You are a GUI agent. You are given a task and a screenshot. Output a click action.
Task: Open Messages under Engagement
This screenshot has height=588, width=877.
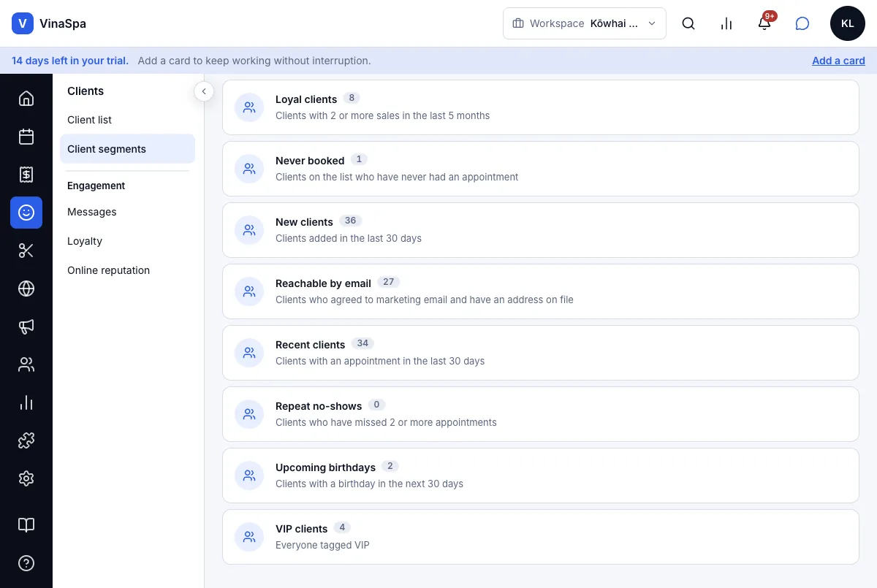point(127,212)
